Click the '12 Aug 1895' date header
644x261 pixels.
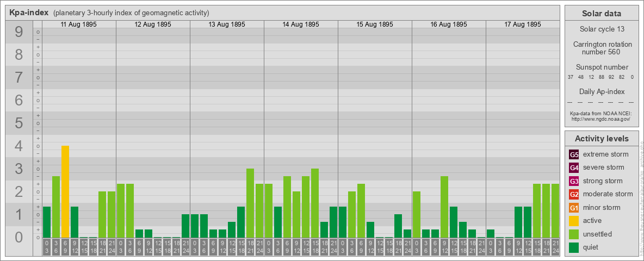tap(153, 24)
